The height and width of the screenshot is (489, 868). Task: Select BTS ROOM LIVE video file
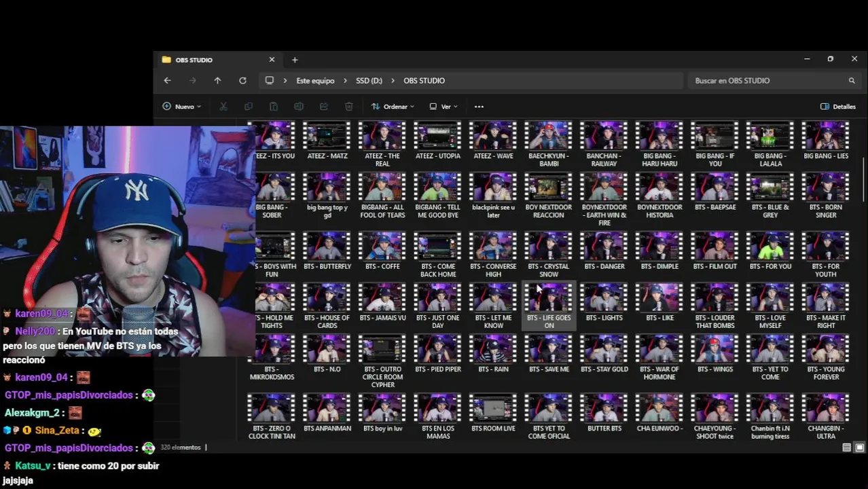point(494,413)
